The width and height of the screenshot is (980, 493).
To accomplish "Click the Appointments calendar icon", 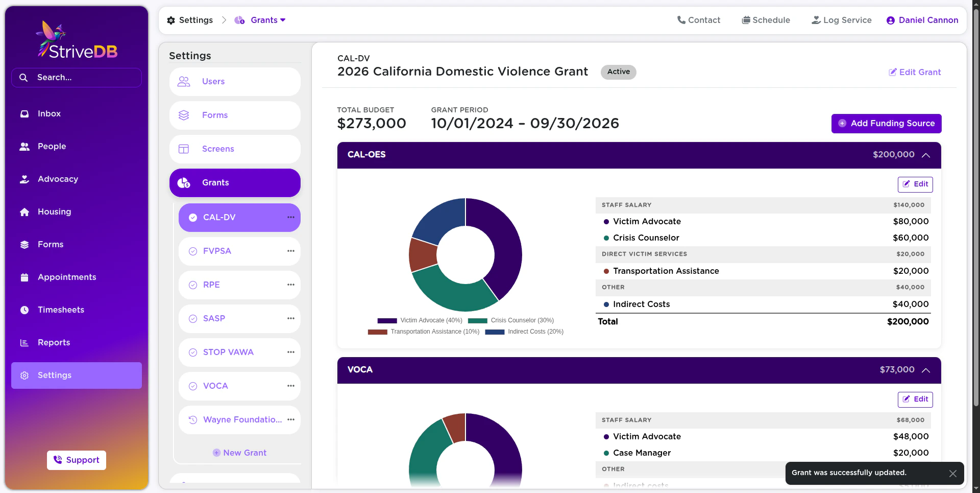I will tap(24, 277).
